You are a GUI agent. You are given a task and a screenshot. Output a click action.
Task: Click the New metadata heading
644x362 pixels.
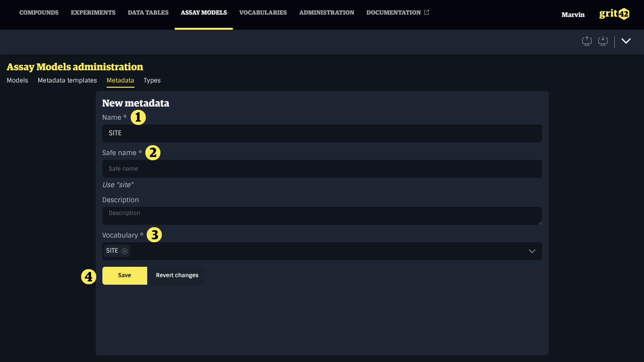tap(135, 103)
